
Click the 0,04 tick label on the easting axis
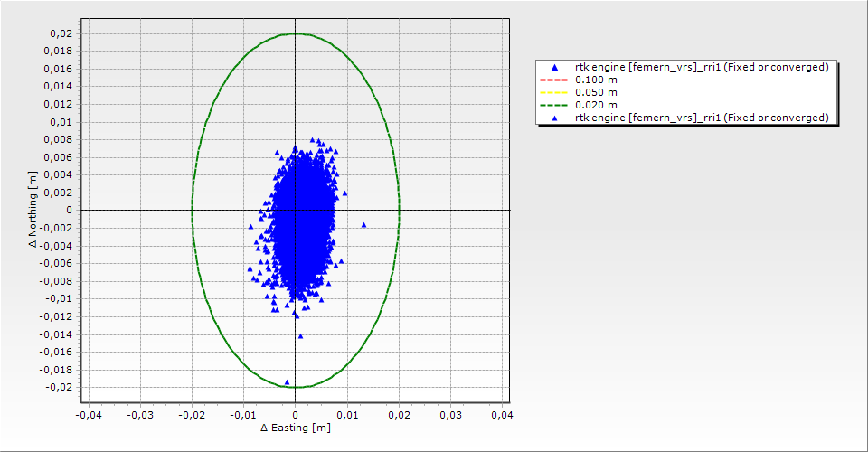501,415
